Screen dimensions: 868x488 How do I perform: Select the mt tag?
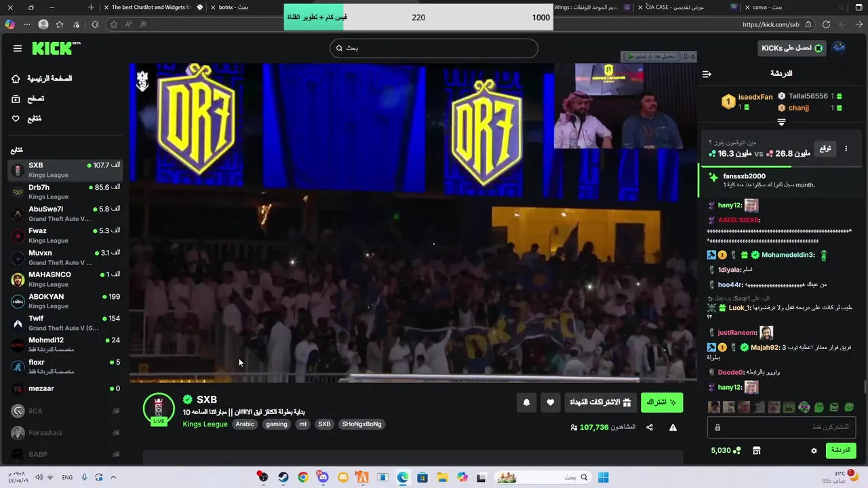pyautogui.click(x=303, y=424)
